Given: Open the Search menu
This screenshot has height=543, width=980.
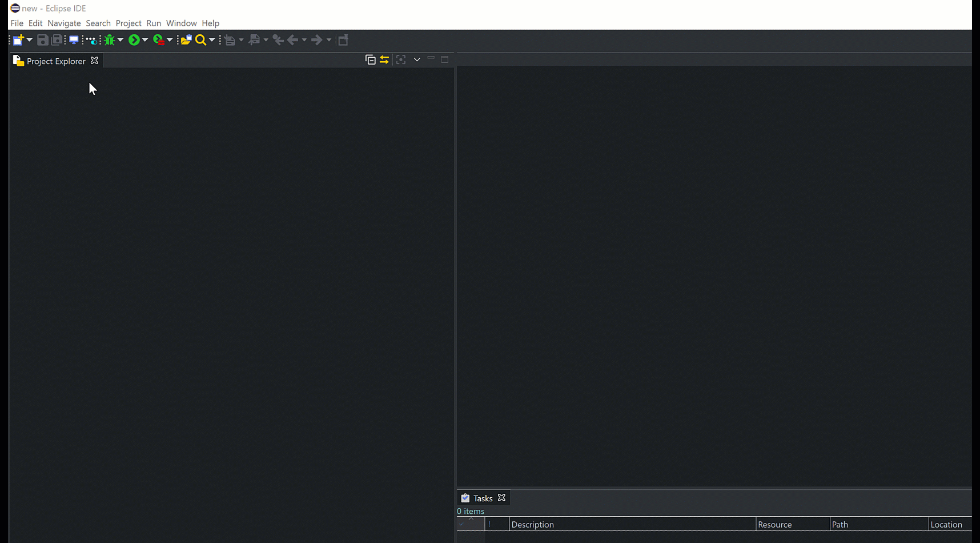Looking at the screenshot, I should 98,23.
